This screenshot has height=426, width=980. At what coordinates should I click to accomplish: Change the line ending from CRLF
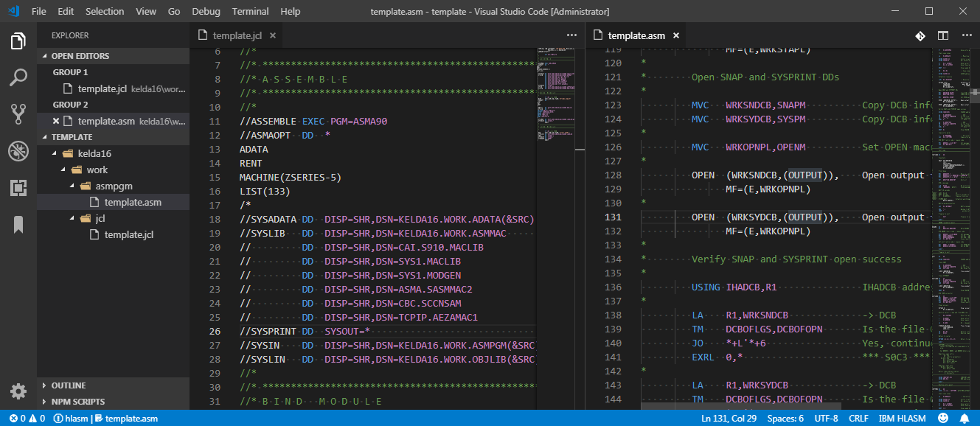click(858, 418)
